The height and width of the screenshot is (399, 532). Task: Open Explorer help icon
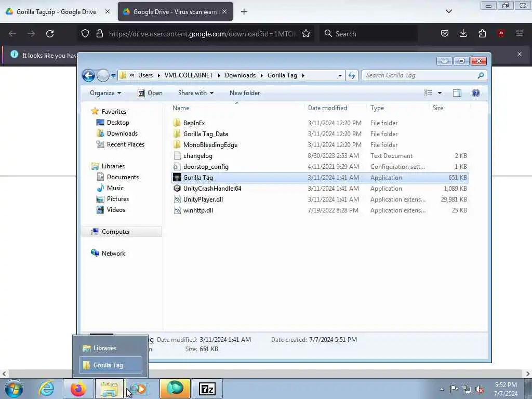click(476, 93)
